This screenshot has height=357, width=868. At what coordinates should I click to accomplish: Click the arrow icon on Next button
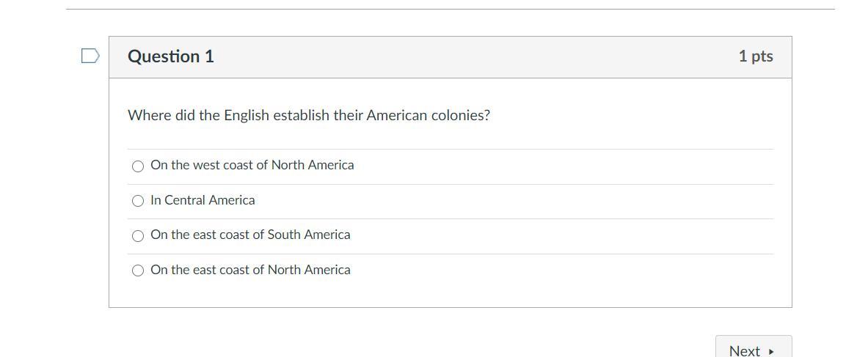(771, 352)
